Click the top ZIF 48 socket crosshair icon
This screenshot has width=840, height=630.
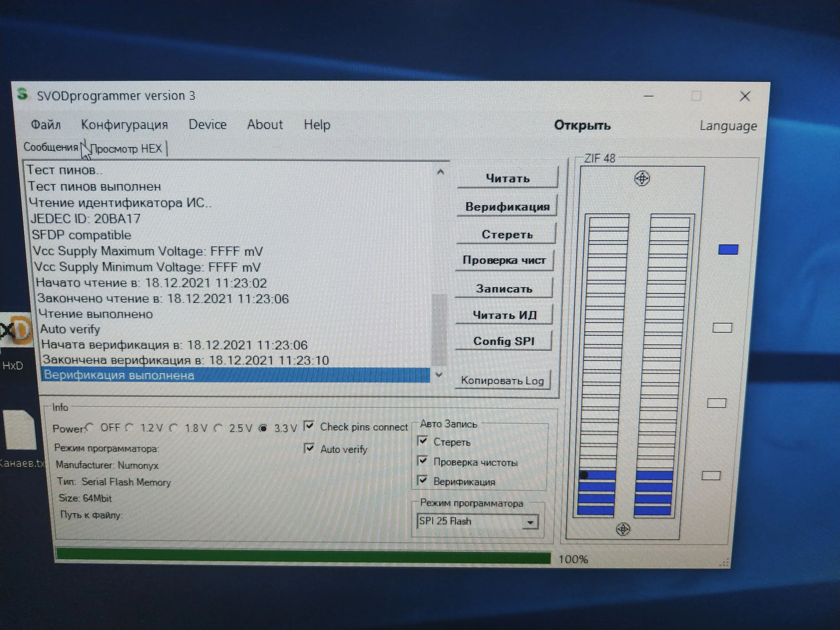(642, 179)
